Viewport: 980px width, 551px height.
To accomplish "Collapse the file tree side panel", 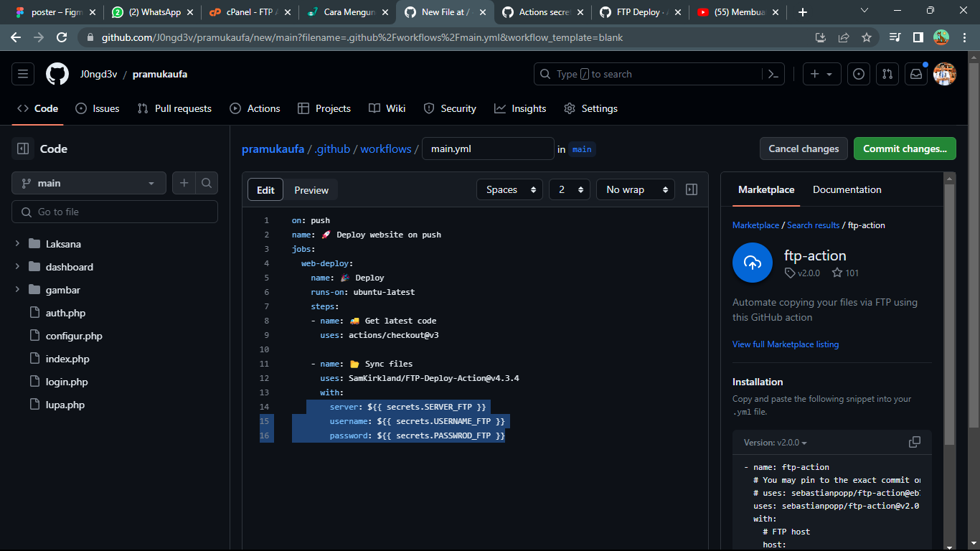I will [23, 149].
